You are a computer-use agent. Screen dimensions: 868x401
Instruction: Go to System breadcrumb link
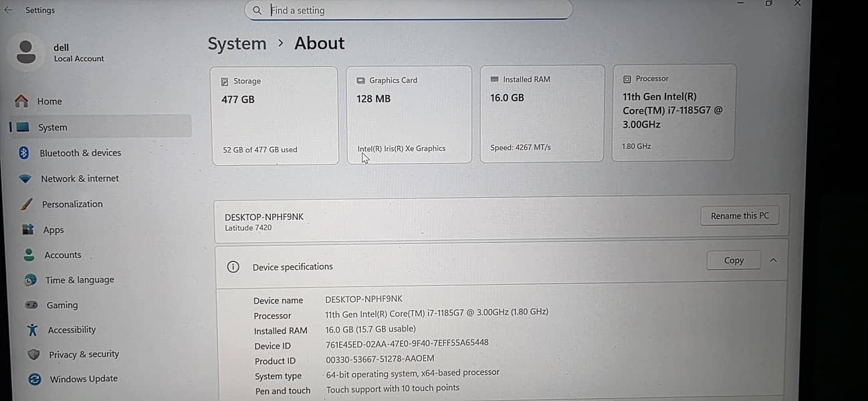pyautogui.click(x=237, y=43)
